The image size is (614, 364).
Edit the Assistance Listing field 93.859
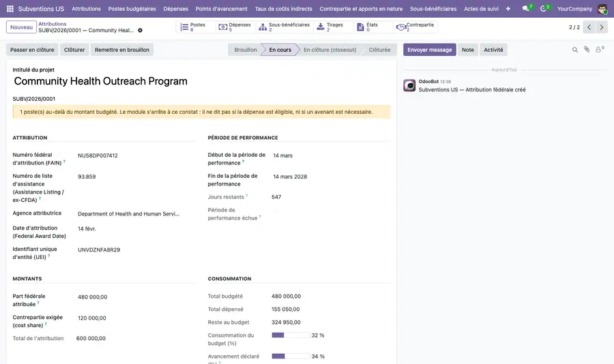tap(136, 177)
